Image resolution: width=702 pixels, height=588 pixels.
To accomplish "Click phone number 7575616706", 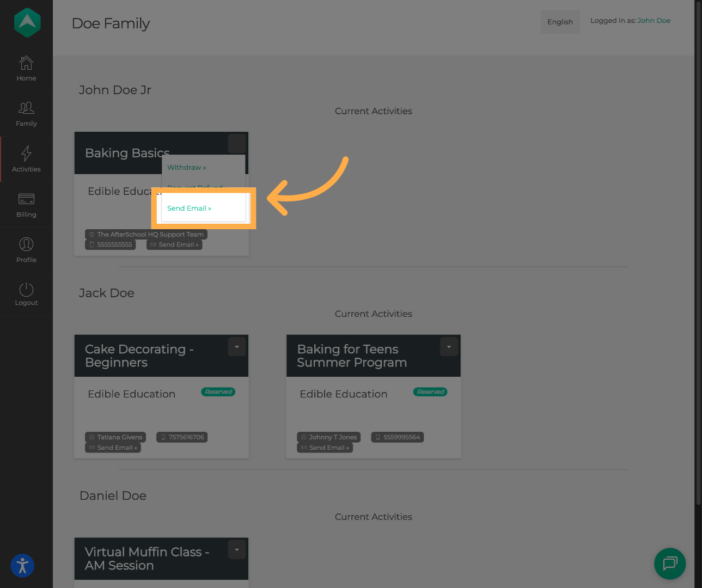I will [182, 437].
